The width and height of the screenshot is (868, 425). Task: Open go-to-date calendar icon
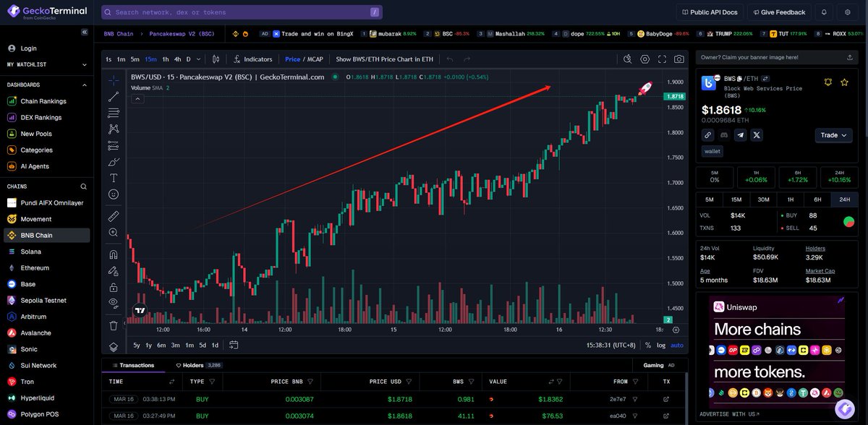(x=234, y=345)
